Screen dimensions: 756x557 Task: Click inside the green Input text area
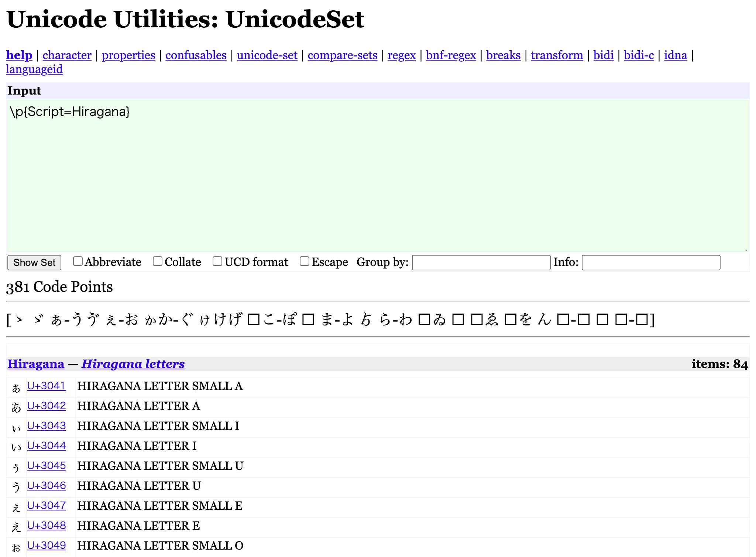378,175
